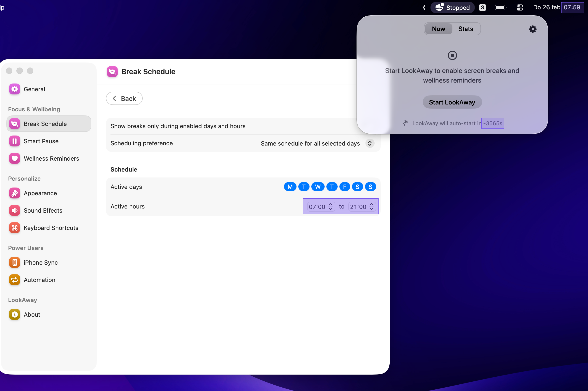Open the Scheduling preference dropdown
The image size is (588, 391).
click(x=317, y=143)
